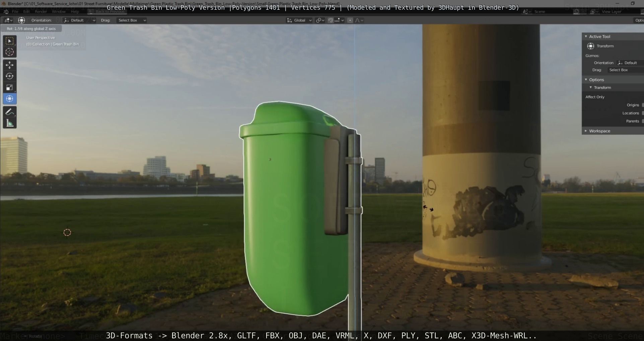Choose the Rotate tool
Screen dimensions: 644x341
(9, 76)
